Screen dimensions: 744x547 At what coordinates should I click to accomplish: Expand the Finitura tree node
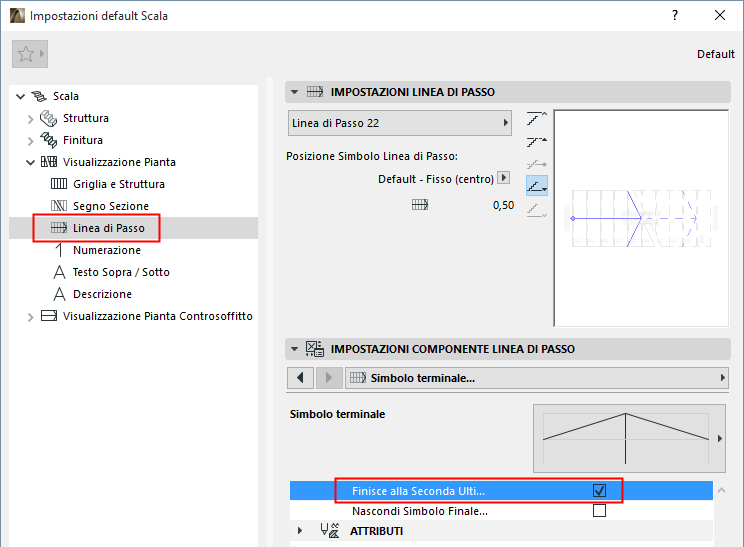tap(30, 141)
